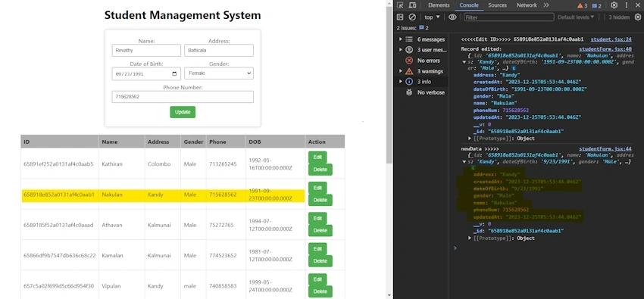Image resolution: width=644 pixels, height=299 pixels.
Task: Open the Network tab
Action: coord(527,5)
